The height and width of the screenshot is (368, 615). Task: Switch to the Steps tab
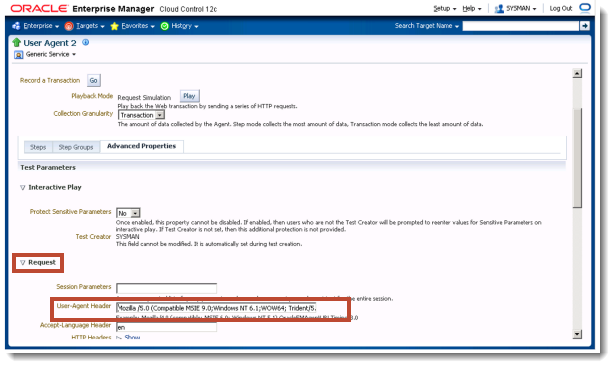pyautogui.click(x=38, y=147)
